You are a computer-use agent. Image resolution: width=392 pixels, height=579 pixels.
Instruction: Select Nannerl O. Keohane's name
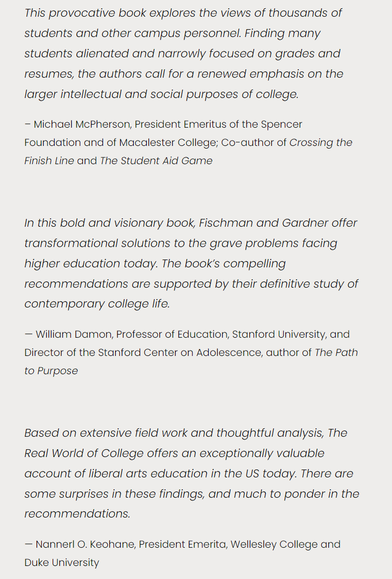click(x=84, y=545)
